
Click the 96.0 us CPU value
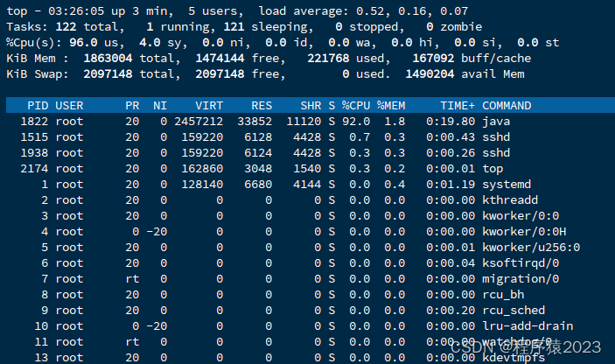coord(83,42)
